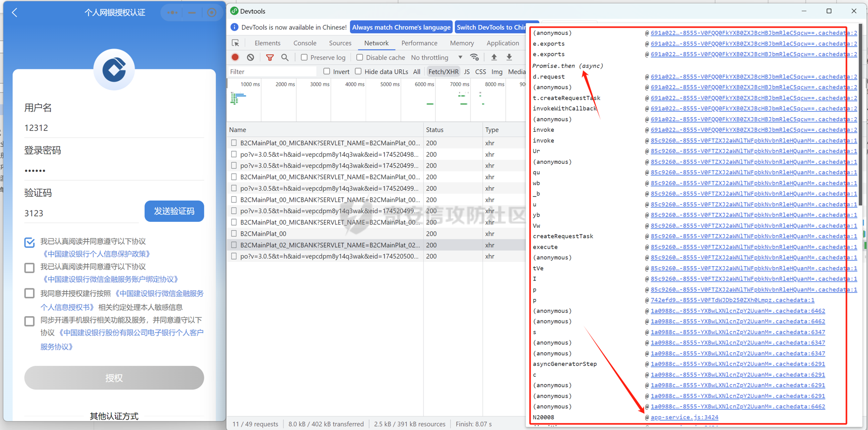Filter requests by JS
Viewport: 868px width, 430px height.
click(467, 72)
